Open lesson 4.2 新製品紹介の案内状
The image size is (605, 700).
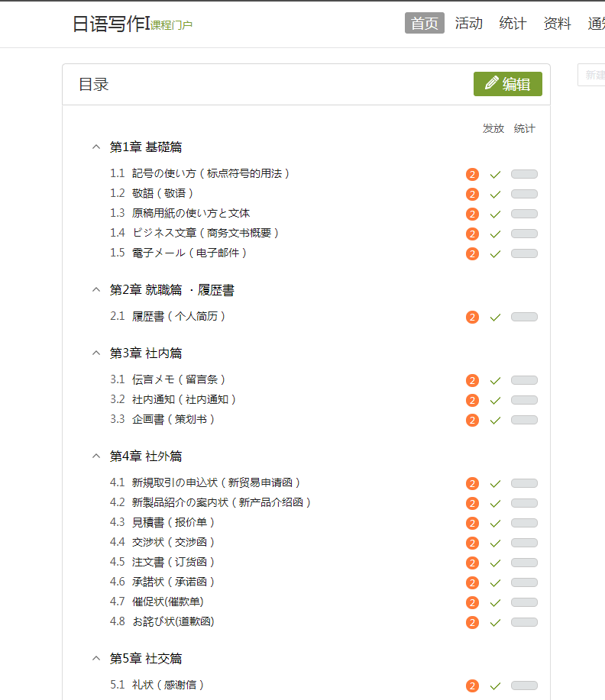(222, 502)
